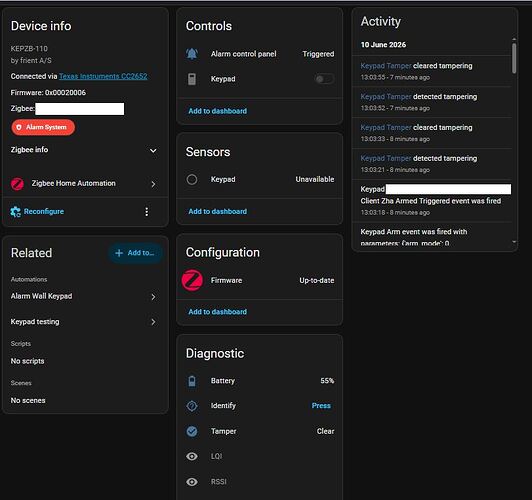Open the Keypad testing automation entry
532x500 pixels.
pos(84,322)
